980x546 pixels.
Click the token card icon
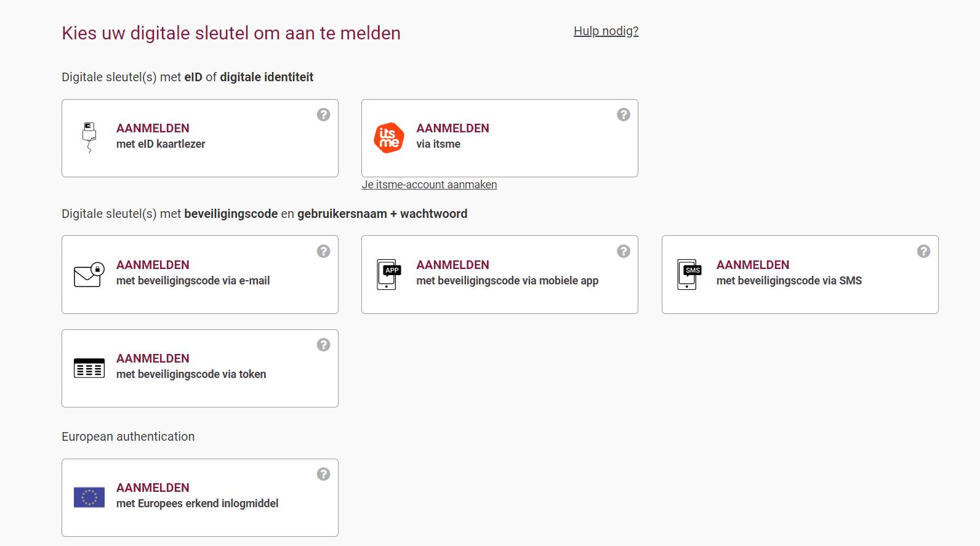89,368
